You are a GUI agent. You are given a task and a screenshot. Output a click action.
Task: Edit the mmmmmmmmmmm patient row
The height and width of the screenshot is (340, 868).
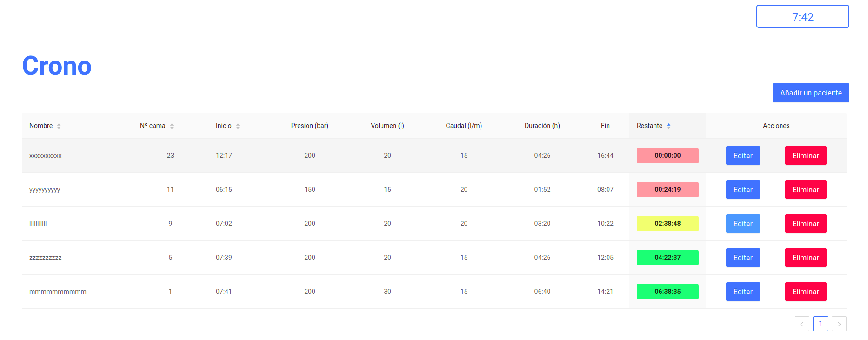coord(743,292)
